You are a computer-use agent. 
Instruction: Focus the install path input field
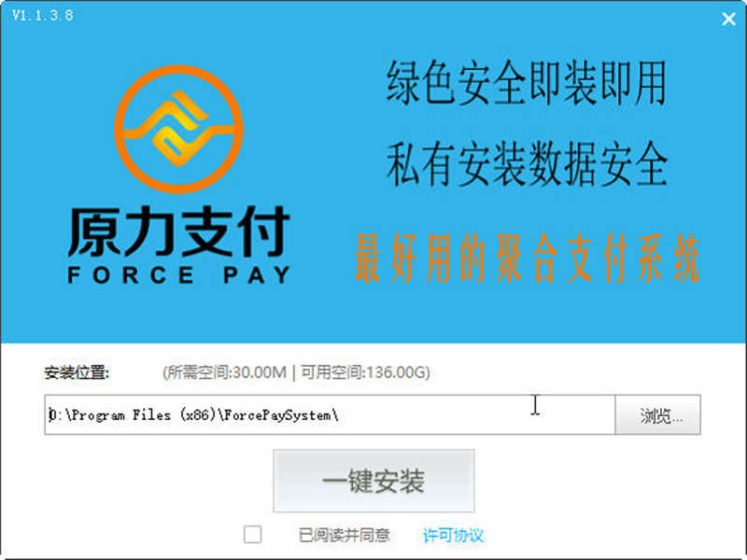[x=330, y=414]
